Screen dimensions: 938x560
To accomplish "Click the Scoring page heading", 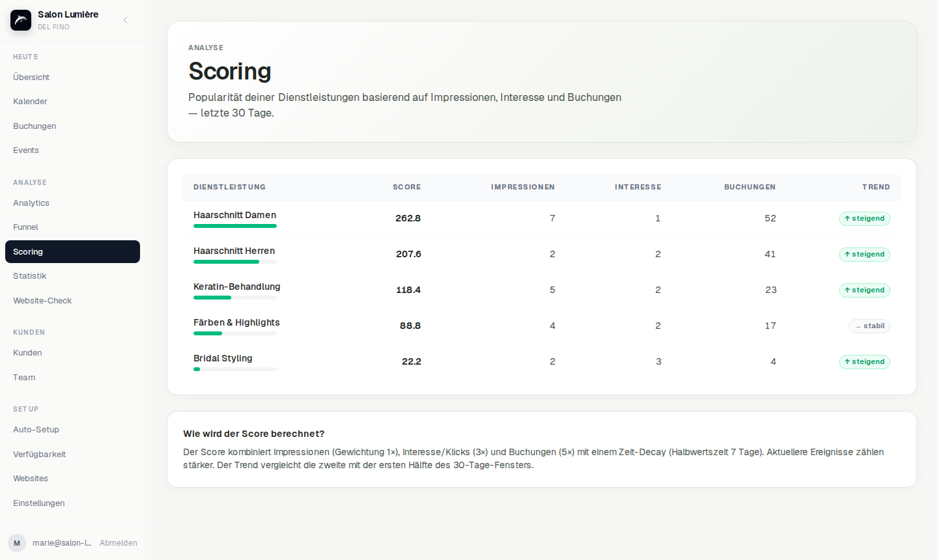I will (230, 71).
